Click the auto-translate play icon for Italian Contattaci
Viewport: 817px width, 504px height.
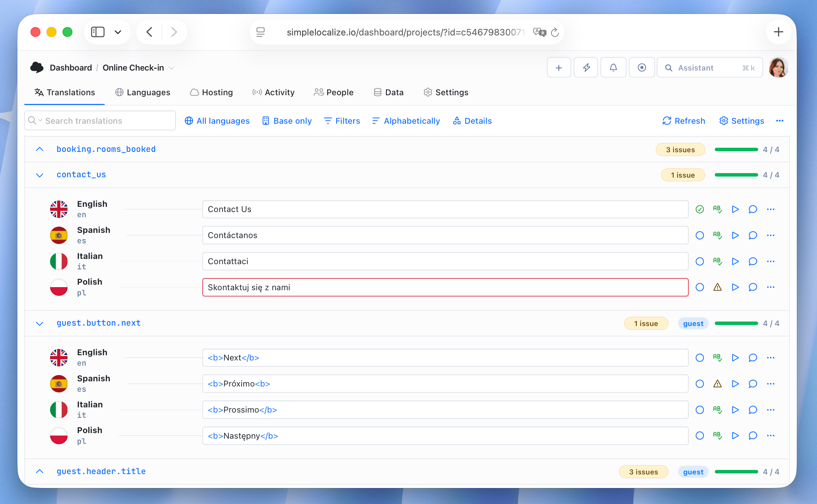(735, 261)
